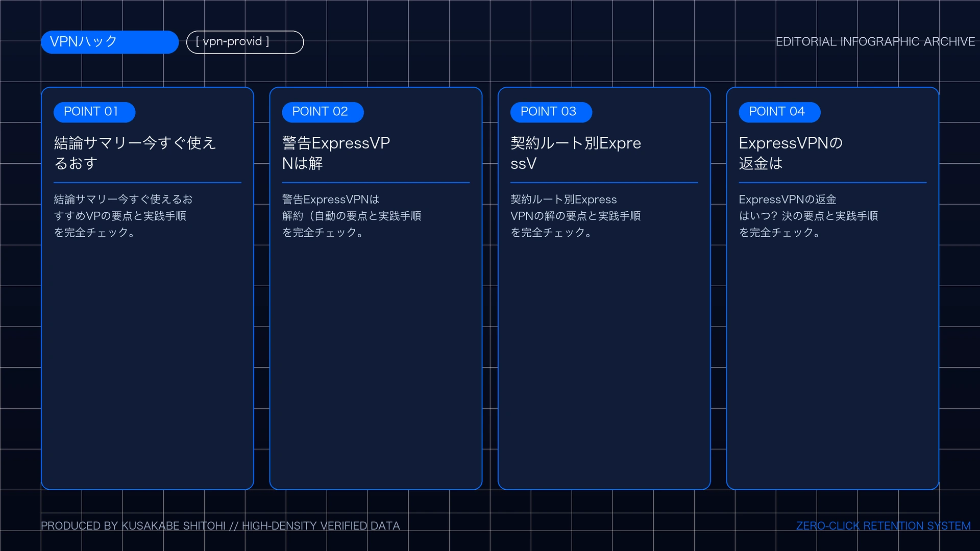Viewport: 980px width, 551px height.
Task: Click the ZERO-CLICK RETENTION SYSTEM footer text
Action: 884,526
